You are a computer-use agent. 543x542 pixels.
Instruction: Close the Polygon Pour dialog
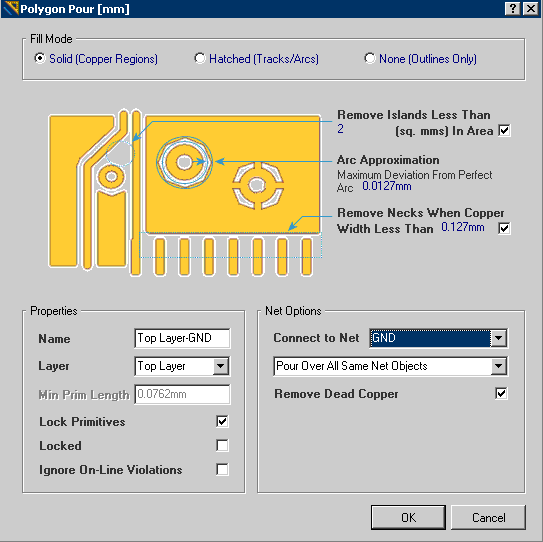coord(531,8)
